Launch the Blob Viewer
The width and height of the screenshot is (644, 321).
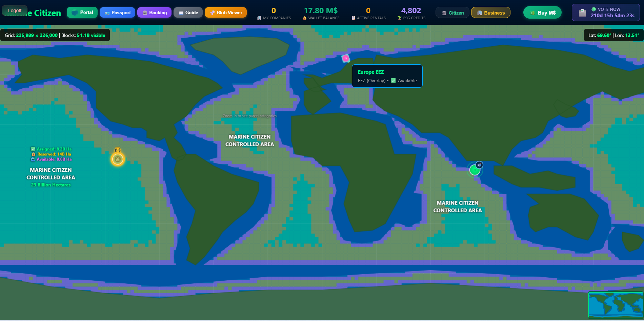coord(226,13)
